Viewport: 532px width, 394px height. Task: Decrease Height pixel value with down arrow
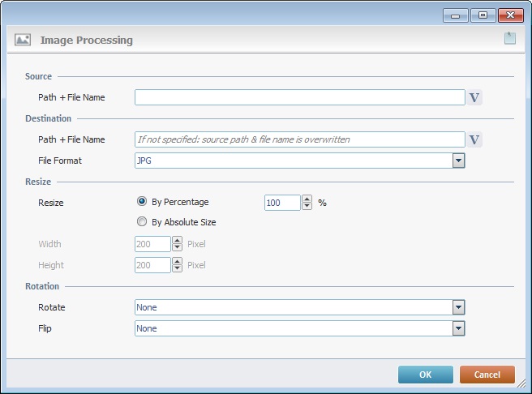pyautogui.click(x=177, y=269)
